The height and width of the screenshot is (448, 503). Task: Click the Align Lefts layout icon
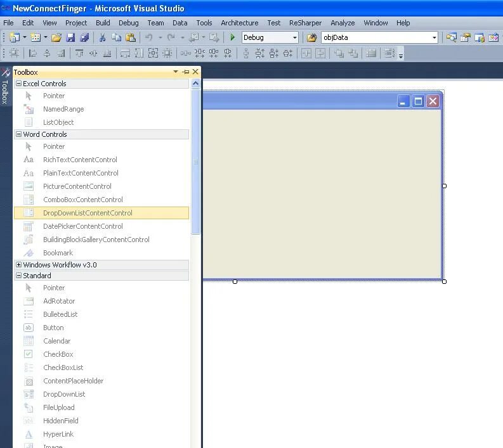coord(32,53)
